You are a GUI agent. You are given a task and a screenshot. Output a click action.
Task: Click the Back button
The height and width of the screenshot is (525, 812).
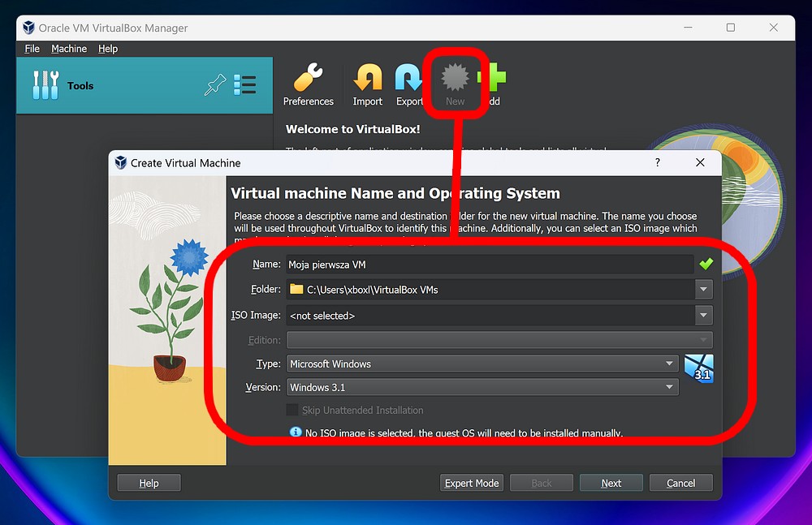541,483
